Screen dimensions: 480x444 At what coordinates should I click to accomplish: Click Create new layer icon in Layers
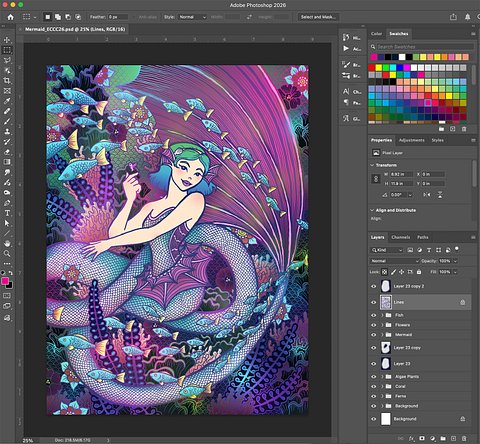[453, 438]
